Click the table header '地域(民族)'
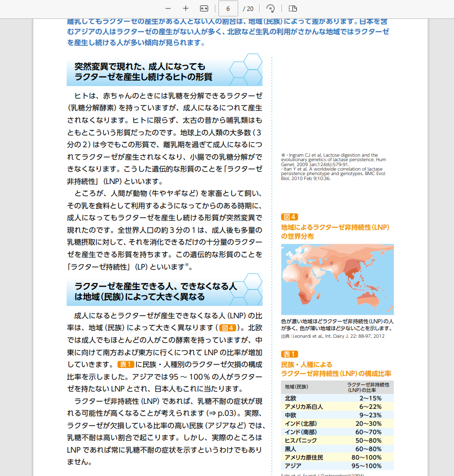The height and width of the screenshot is (476, 454). click(297, 386)
